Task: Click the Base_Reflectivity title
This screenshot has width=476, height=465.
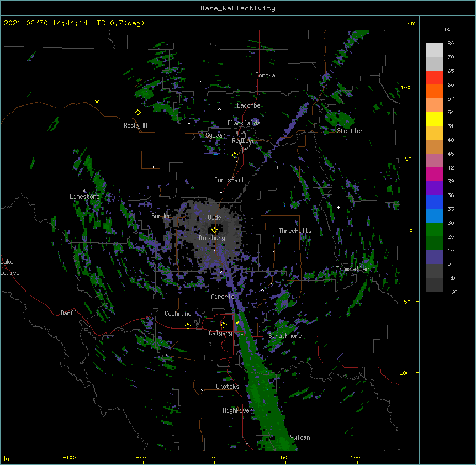Action: click(238, 8)
